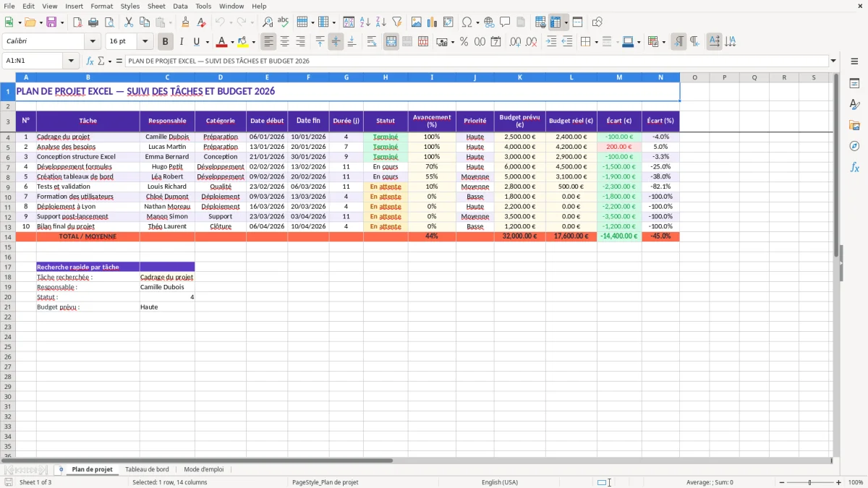Open the Function Wizard fx icon

(90, 61)
